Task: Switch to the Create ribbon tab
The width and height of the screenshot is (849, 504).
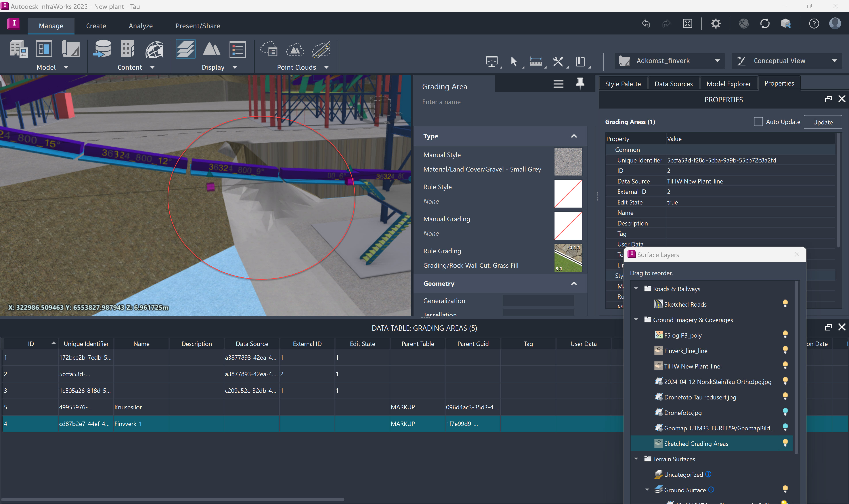Action: pos(96,25)
